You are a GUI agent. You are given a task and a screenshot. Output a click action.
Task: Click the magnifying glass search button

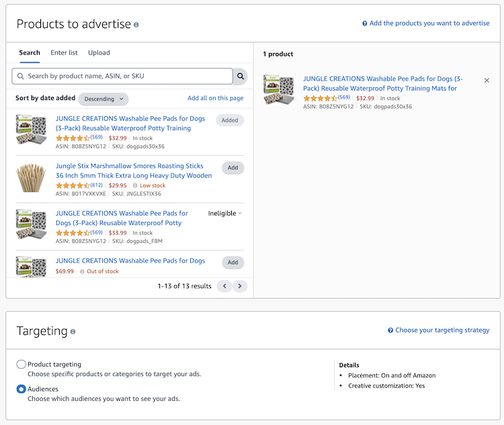(240, 76)
